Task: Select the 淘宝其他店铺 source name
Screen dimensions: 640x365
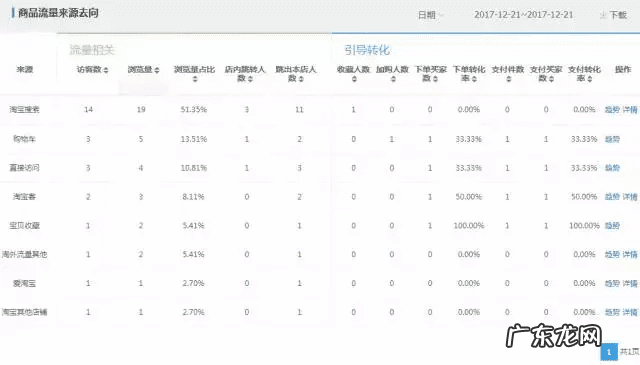Action: 24,312
